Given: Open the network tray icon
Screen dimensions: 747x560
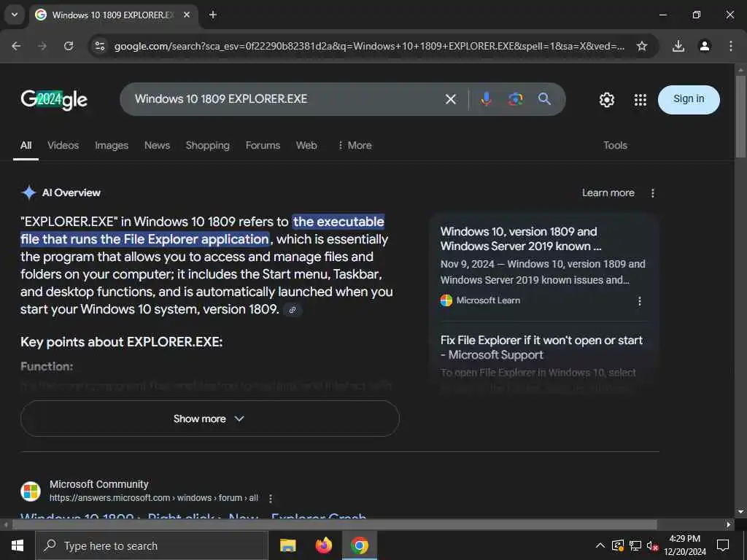Looking at the screenshot, I should pos(635,545).
